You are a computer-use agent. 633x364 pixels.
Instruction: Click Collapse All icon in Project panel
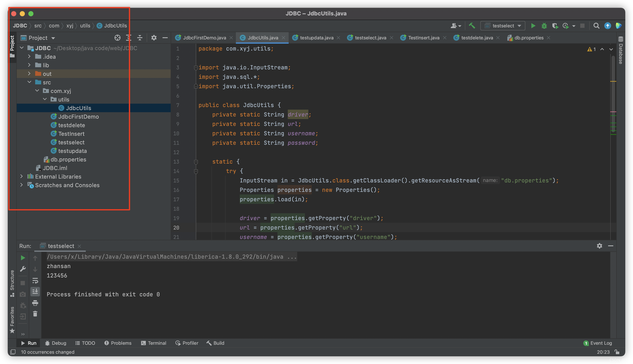point(140,38)
